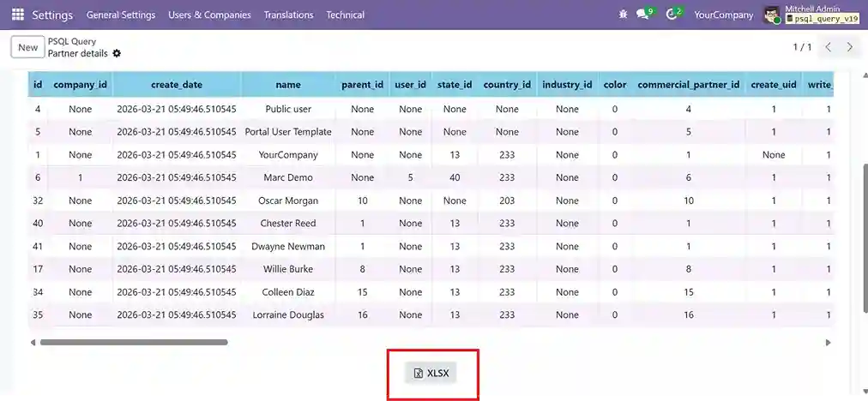Click country_id 203 in Oscar Morgan row
The image size is (868, 401).
tap(507, 200)
